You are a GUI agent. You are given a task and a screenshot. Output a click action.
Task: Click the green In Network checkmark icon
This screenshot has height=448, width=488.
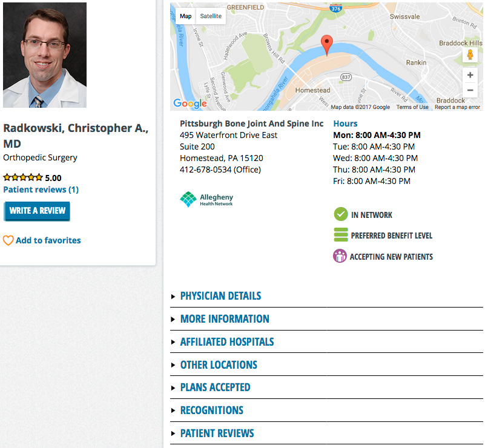341,214
